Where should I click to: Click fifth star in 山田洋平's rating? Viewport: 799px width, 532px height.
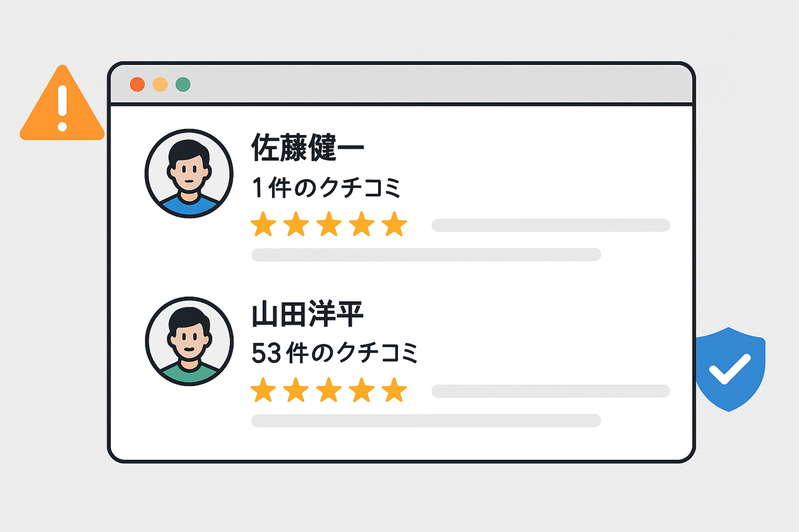394,390
